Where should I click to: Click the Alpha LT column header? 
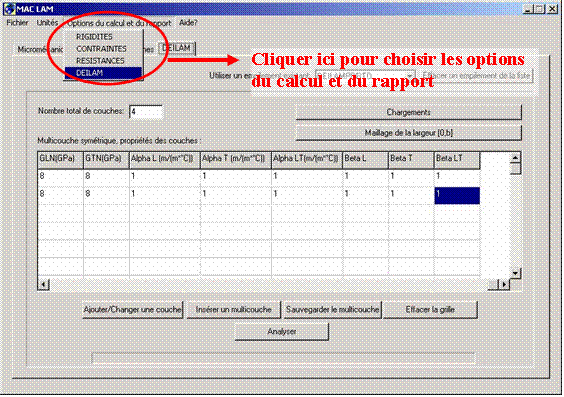pyautogui.click(x=307, y=160)
